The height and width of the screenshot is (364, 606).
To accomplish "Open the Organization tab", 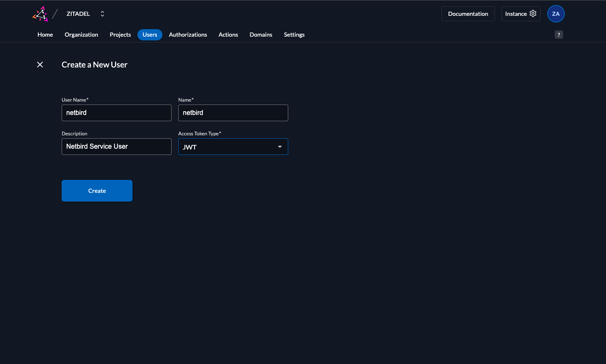I will [81, 35].
